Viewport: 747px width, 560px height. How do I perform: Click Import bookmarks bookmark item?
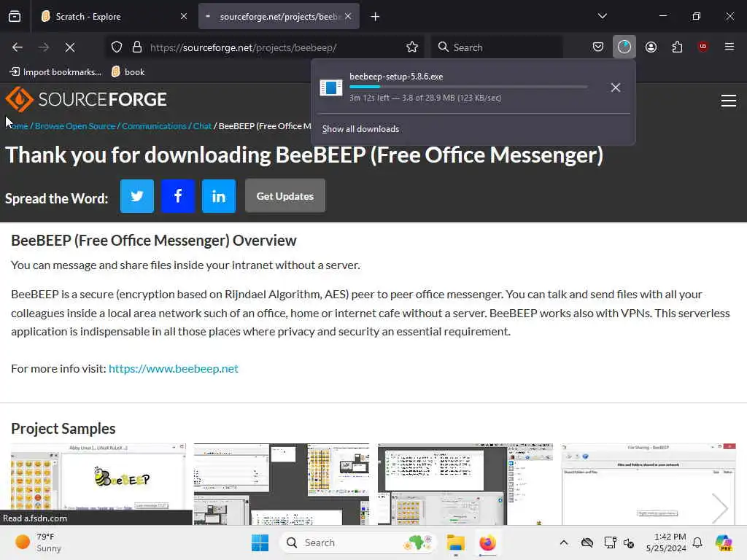pos(55,72)
